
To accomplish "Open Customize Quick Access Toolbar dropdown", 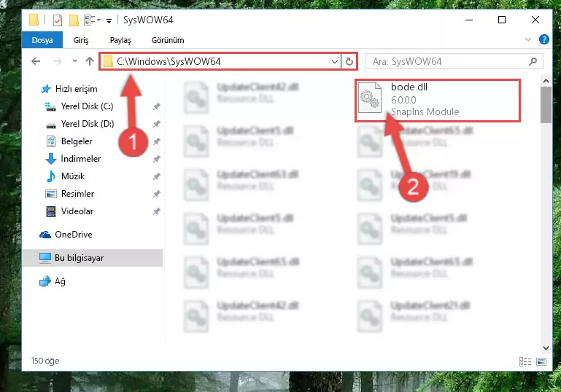I will pos(109,21).
